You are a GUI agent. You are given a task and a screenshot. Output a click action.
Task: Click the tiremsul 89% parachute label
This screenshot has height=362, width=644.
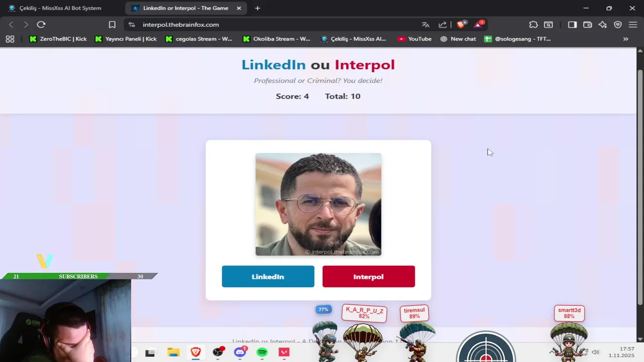[x=414, y=313]
